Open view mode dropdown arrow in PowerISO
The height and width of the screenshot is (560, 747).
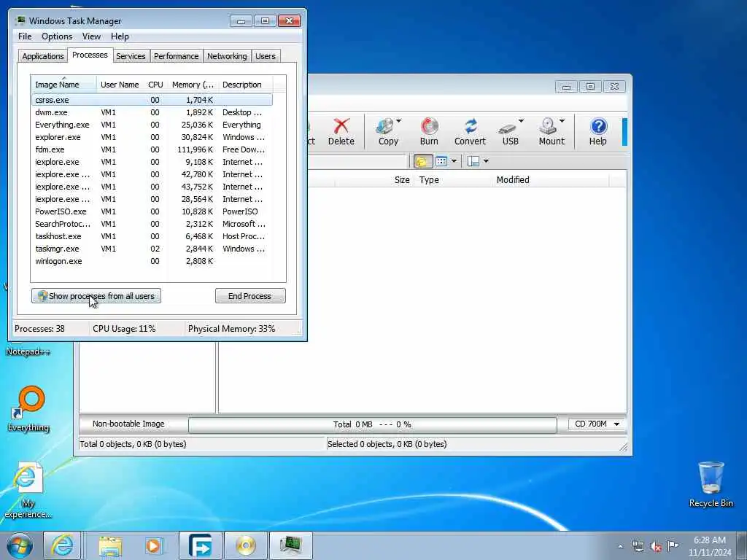[x=454, y=161]
